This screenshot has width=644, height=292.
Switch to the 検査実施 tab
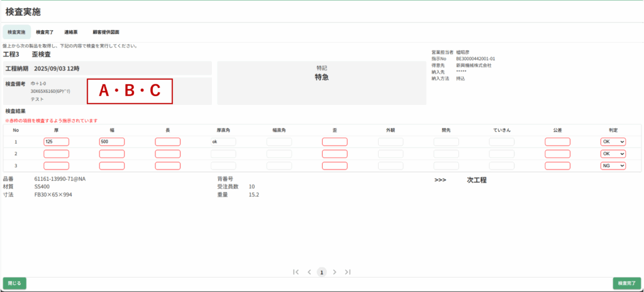click(17, 32)
